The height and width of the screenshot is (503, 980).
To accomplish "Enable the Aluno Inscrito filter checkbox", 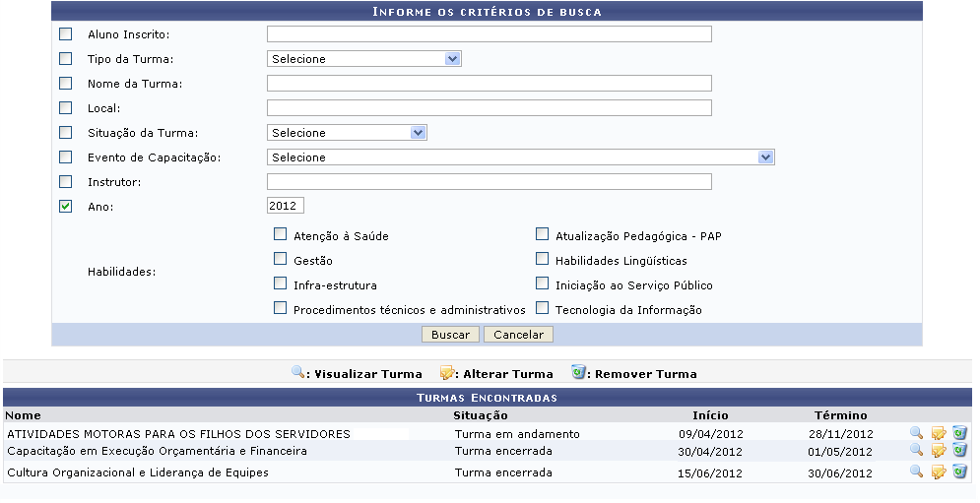I will point(66,34).
